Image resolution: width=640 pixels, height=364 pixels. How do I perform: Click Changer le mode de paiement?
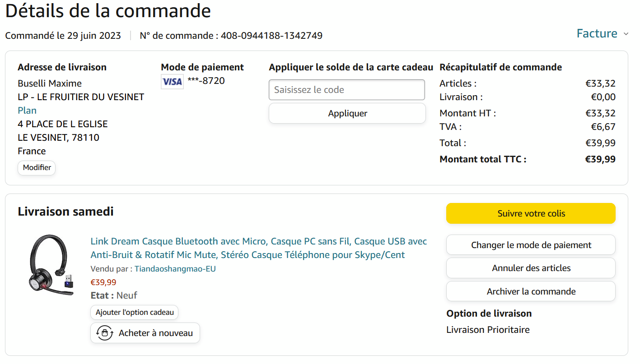[531, 245]
